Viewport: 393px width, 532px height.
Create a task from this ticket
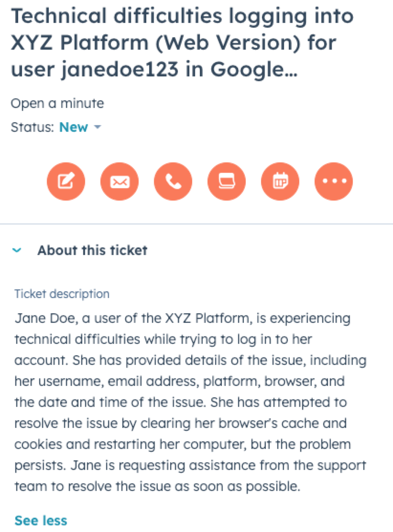pyautogui.click(x=227, y=181)
